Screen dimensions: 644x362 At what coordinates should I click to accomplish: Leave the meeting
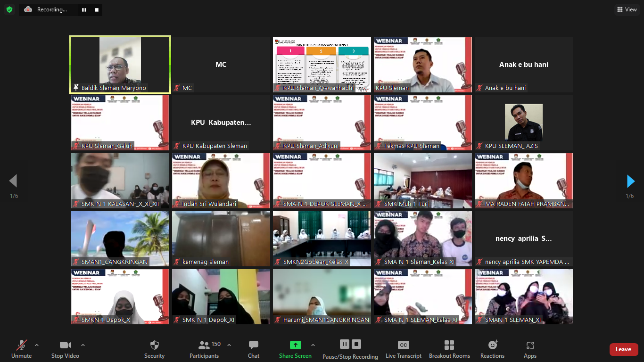point(623,349)
